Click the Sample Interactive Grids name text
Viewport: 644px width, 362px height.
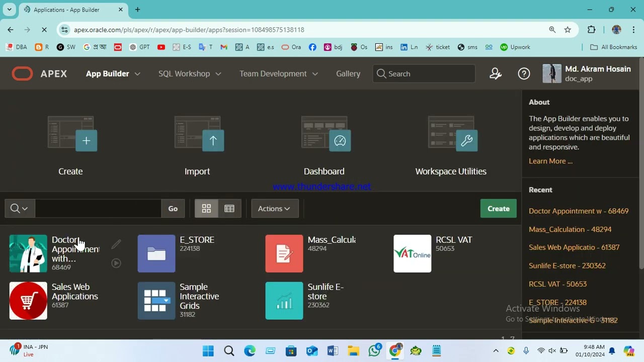[199, 296]
